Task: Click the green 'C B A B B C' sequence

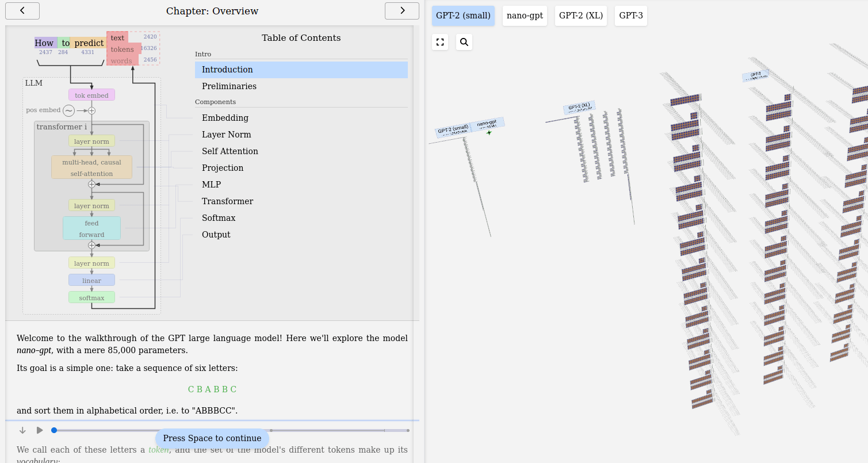Action: [212, 389]
